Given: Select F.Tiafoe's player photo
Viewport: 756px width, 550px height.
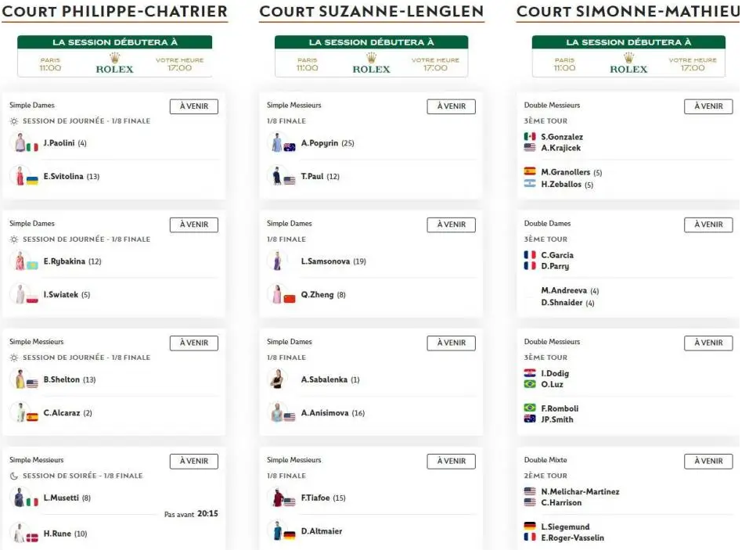Looking at the screenshot, I should (x=278, y=498).
